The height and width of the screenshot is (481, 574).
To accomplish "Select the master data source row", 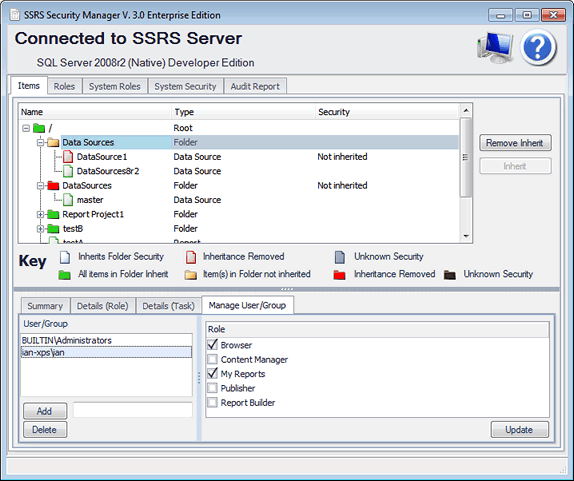I will [x=238, y=200].
